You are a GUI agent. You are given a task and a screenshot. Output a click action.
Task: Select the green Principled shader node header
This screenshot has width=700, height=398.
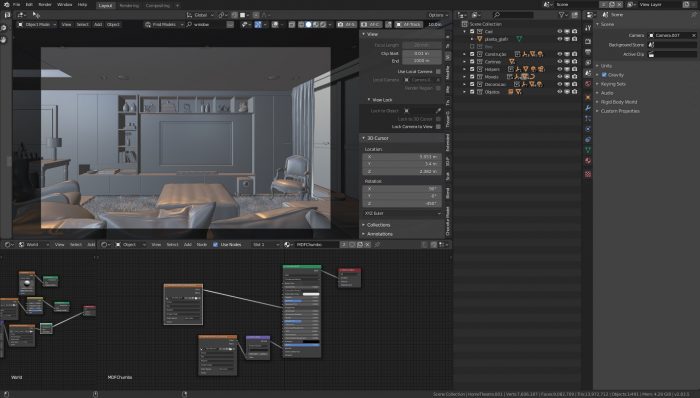[302, 267]
